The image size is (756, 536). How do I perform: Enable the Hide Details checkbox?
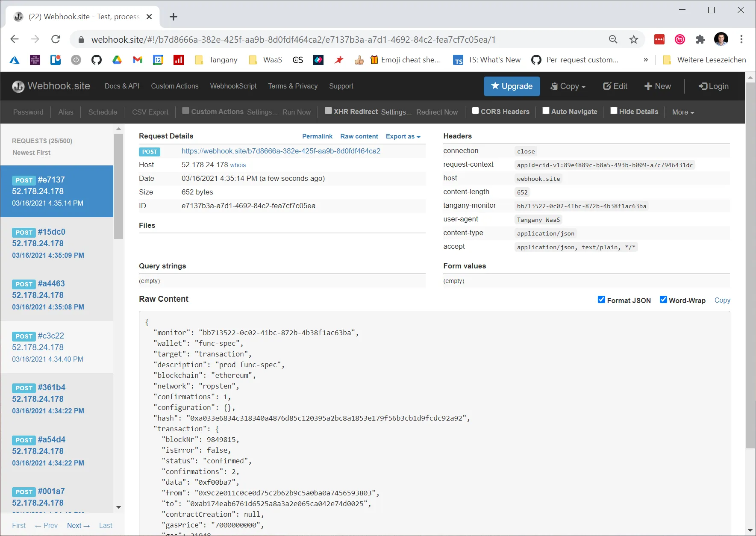click(614, 111)
